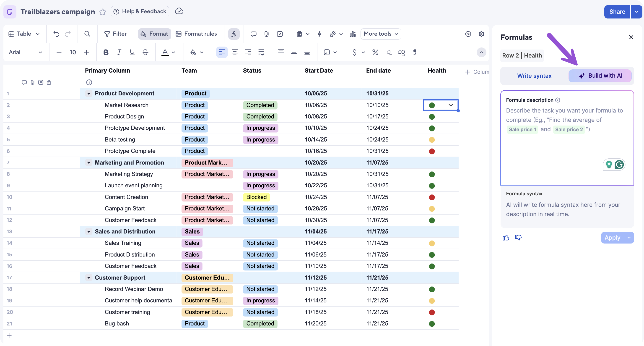Switch to the Write syntax tab
644x346 pixels.
[x=534, y=76]
